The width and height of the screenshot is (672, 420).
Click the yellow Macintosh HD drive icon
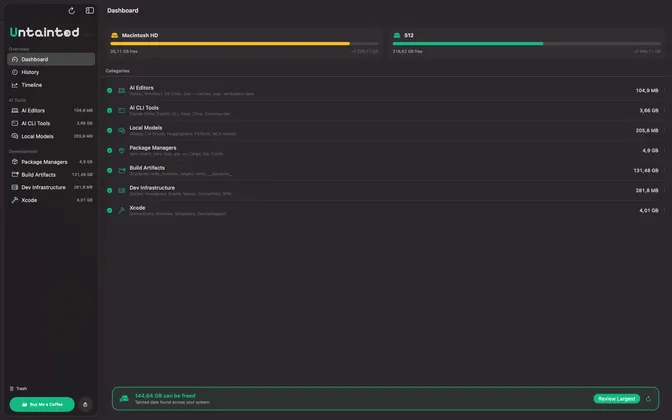point(114,35)
